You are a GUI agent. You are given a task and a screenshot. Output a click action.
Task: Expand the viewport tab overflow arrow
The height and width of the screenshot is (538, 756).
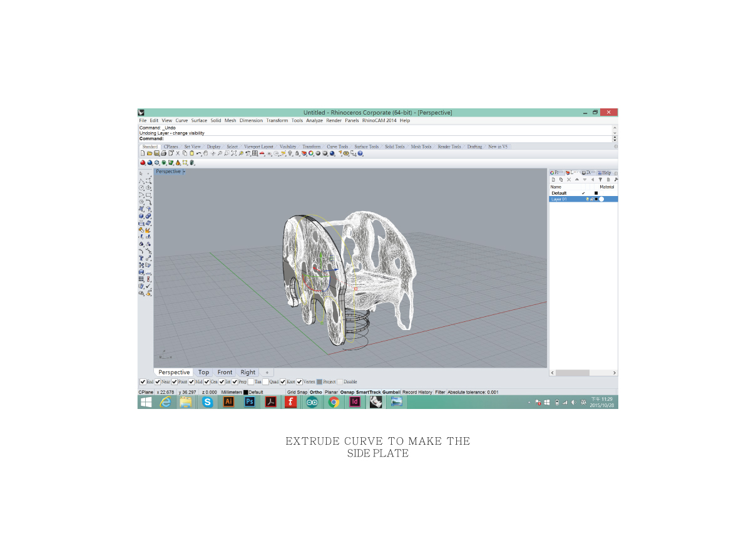[x=267, y=372]
